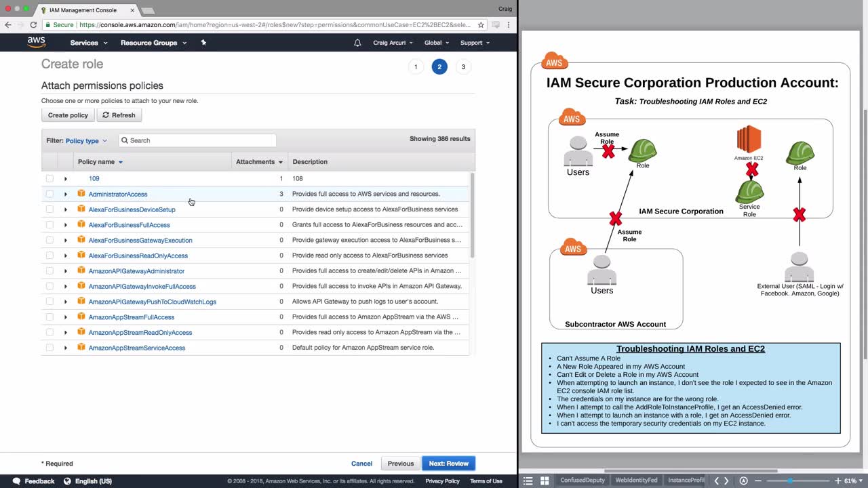The height and width of the screenshot is (488, 868).
Task: Click the language globe icon in footer
Action: [x=66, y=481]
